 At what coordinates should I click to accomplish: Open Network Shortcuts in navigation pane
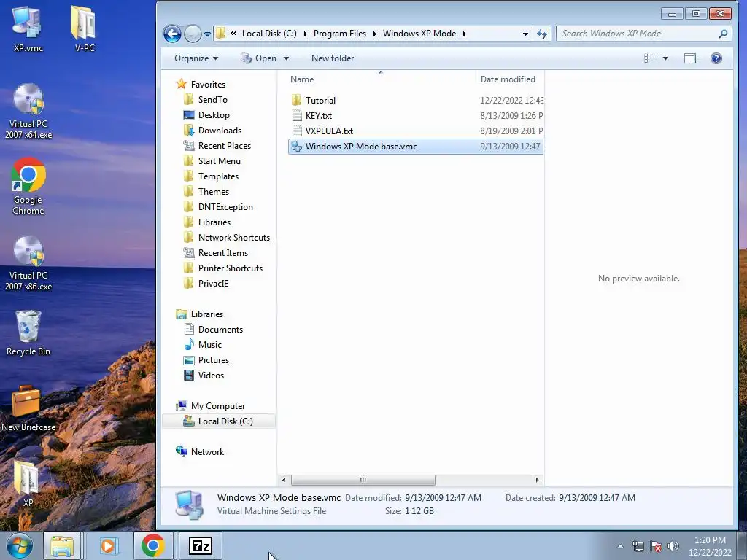click(234, 237)
